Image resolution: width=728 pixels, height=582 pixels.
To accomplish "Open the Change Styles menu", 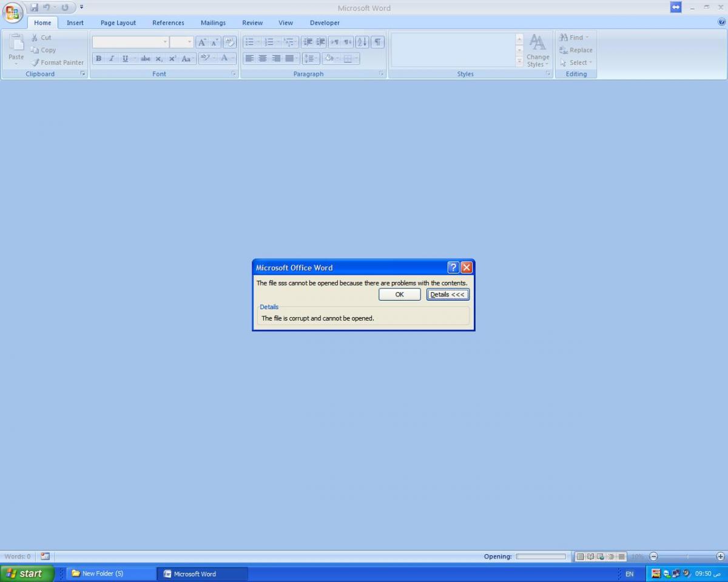I will tap(538, 50).
